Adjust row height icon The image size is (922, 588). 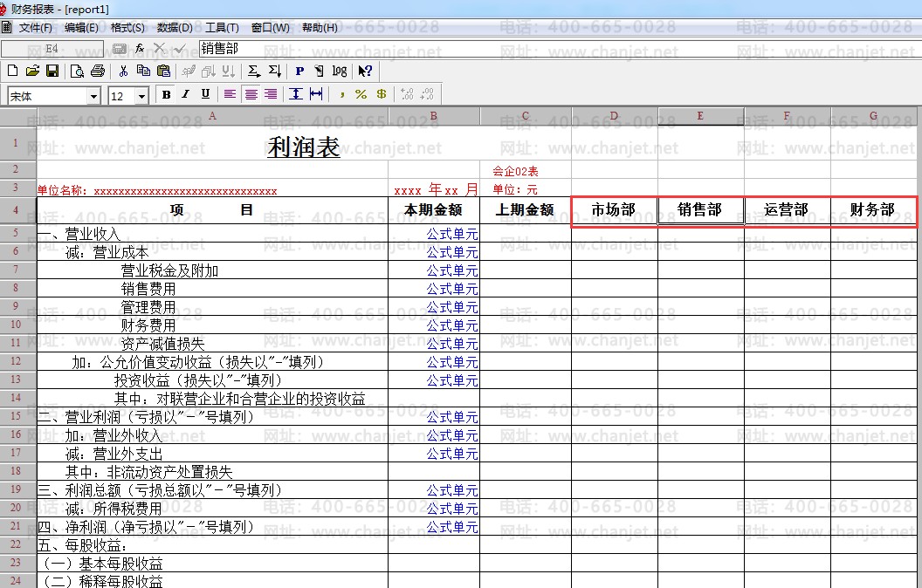point(296,94)
